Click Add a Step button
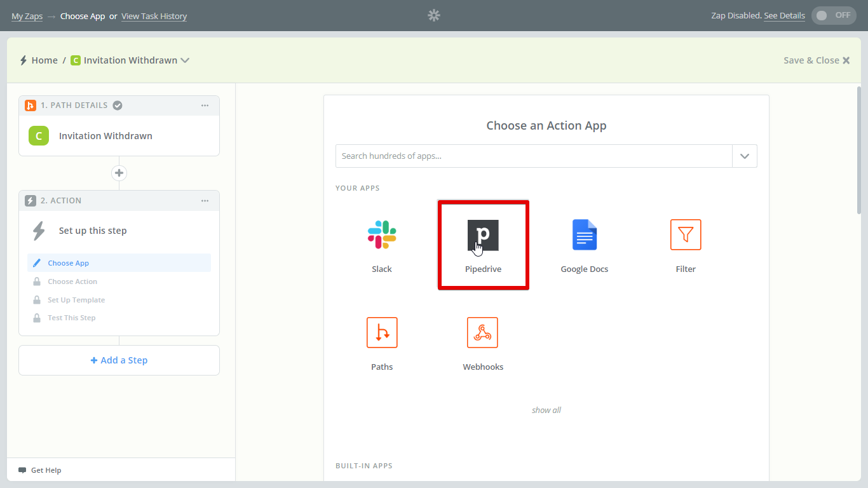Image resolution: width=868 pixels, height=488 pixels. pos(119,360)
